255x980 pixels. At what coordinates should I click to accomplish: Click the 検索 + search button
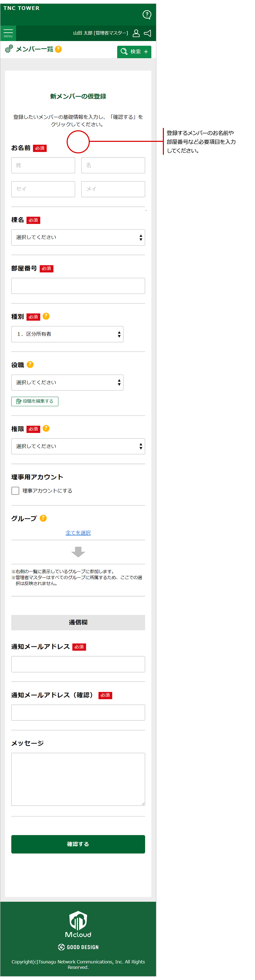(x=134, y=51)
